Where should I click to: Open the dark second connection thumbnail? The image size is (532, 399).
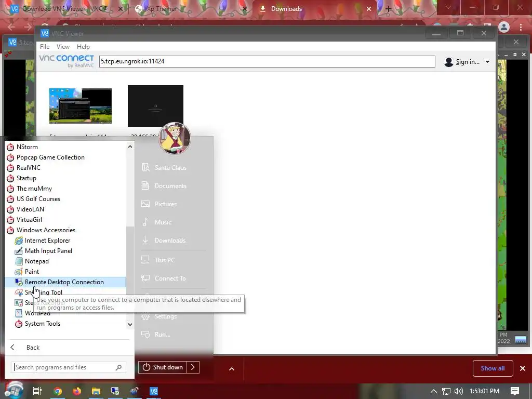pos(155,106)
